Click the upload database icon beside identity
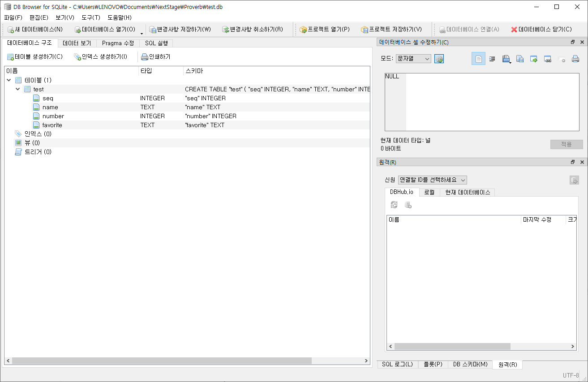The image size is (588, 382). coord(574,180)
